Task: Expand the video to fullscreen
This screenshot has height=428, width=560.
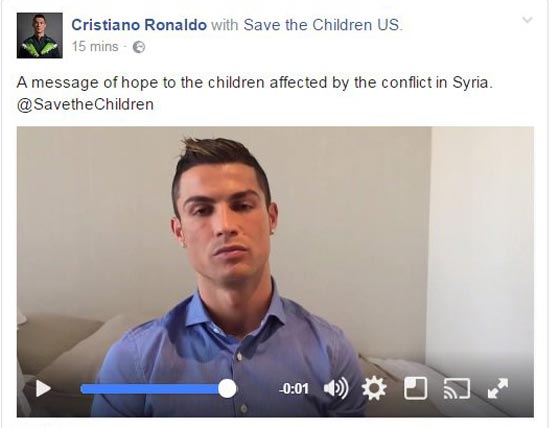Action: pyautogui.click(x=498, y=388)
